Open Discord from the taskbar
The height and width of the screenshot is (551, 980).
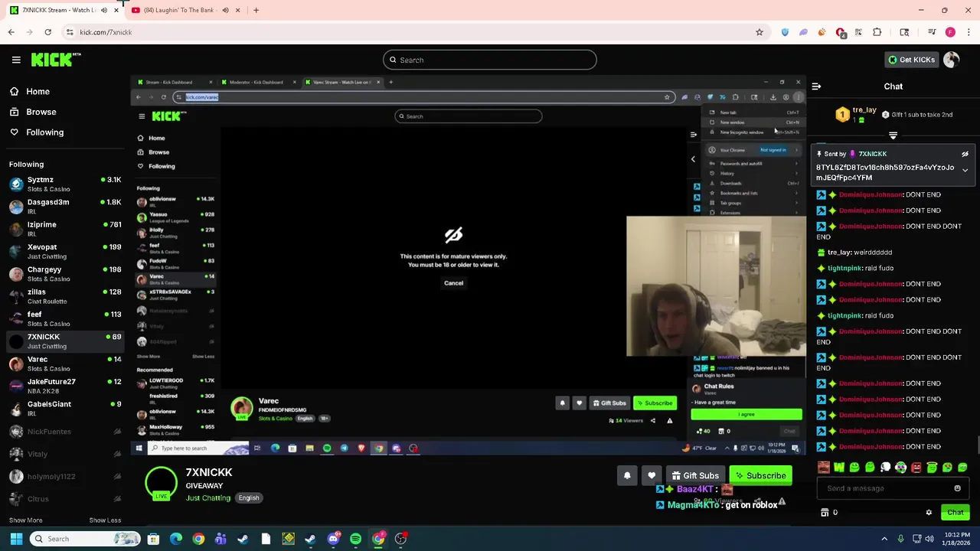[333, 539]
